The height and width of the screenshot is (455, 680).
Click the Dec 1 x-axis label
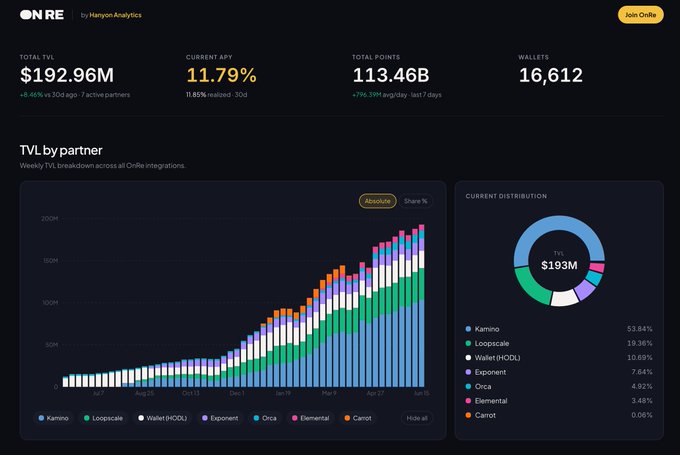coord(237,393)
